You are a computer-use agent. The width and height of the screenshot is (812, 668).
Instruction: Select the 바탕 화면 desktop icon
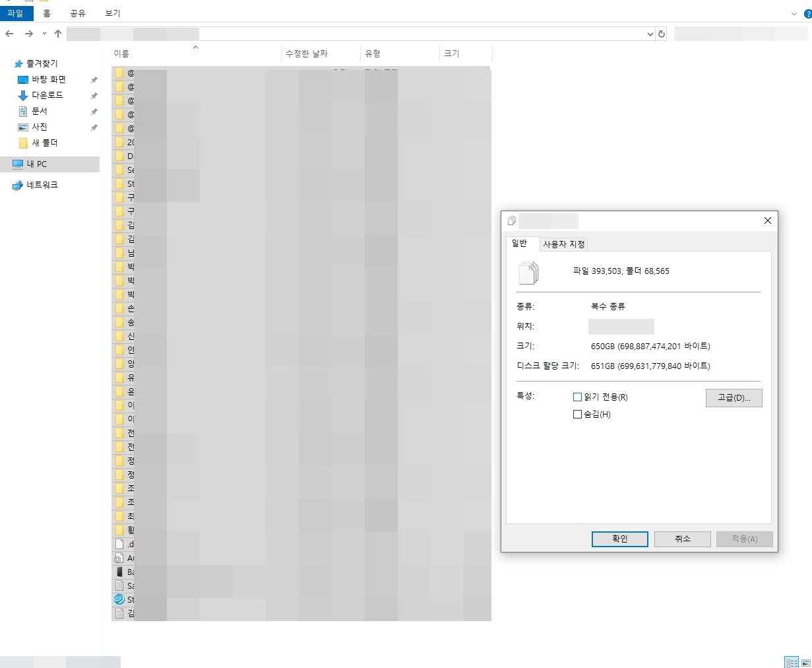[x=23, y=80]
